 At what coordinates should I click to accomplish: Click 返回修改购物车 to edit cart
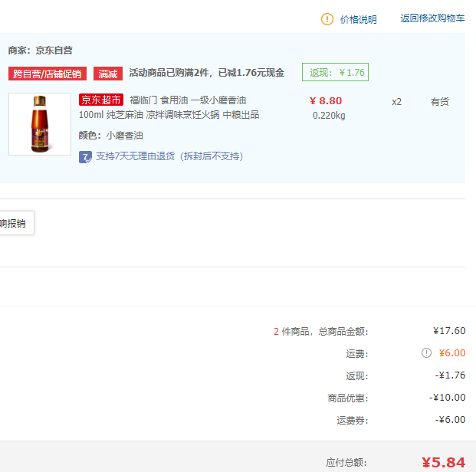click(432, 18)
